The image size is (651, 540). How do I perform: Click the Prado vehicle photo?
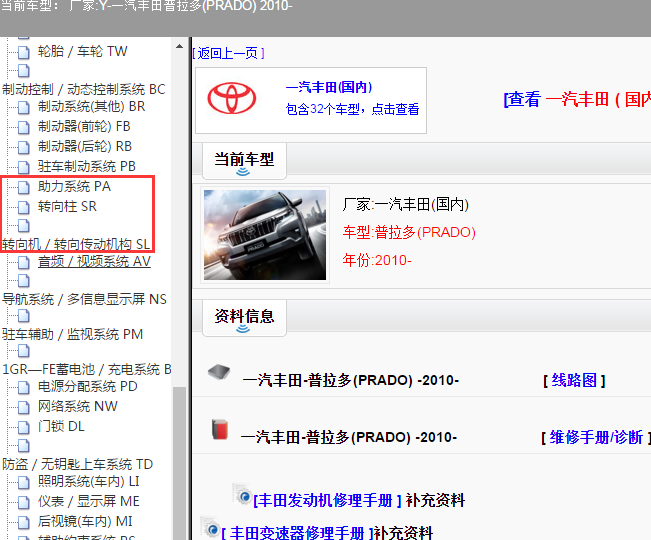pyautogui.click(x=265, y=235)
